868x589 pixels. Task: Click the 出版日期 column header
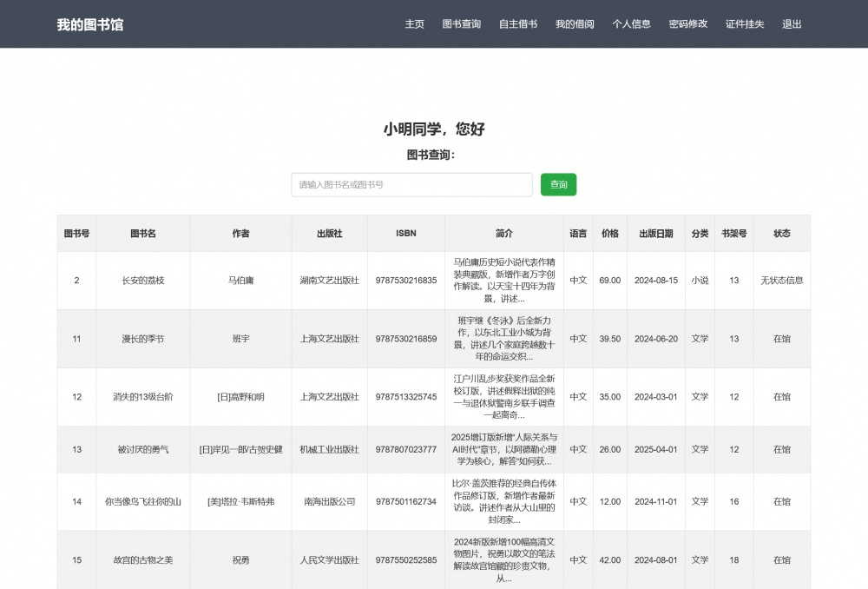(655, 234)
